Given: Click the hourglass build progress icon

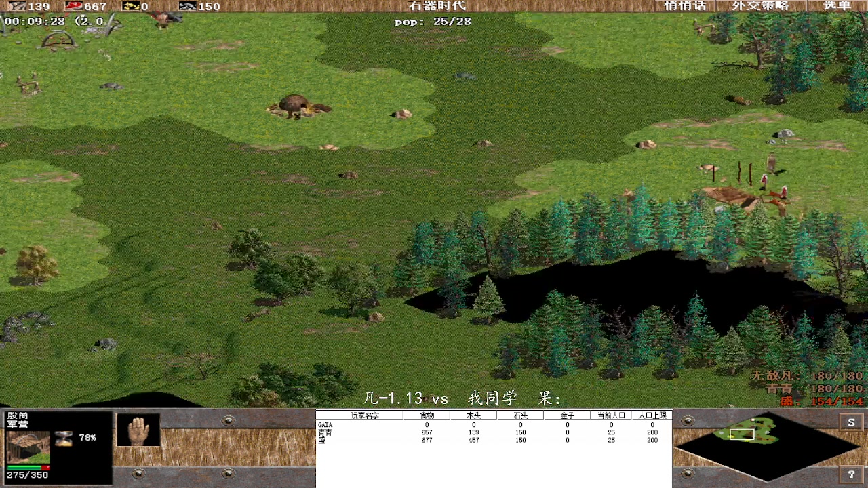Looking at the screenshot, I should [x=64, y=438].
